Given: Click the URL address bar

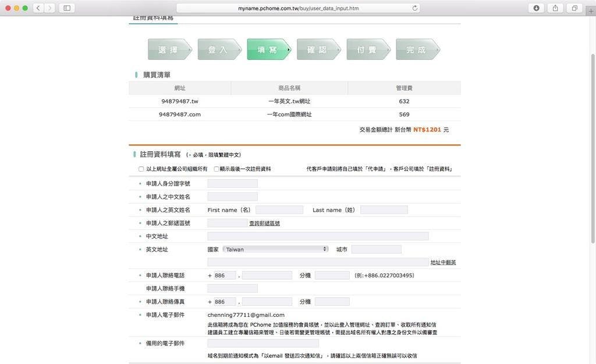Looking at the screenshot, I should point(299,8).
